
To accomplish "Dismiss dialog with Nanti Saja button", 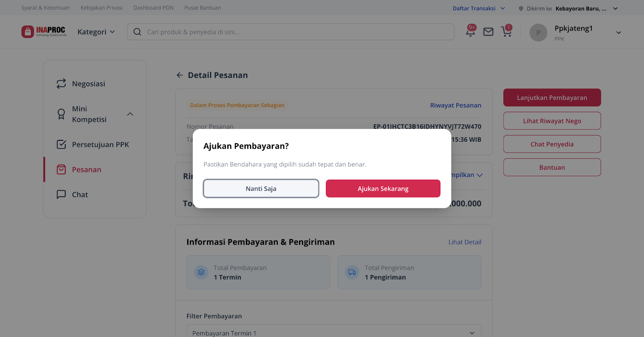I will [x=261, y=189].
